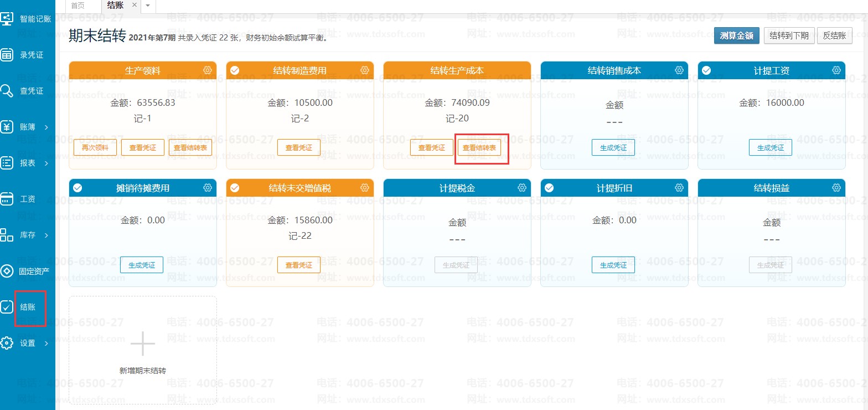Viewport: 868px width, 410px height.
Task: Open 固定资产 sidebar icon
Action: tap(7, 271)
